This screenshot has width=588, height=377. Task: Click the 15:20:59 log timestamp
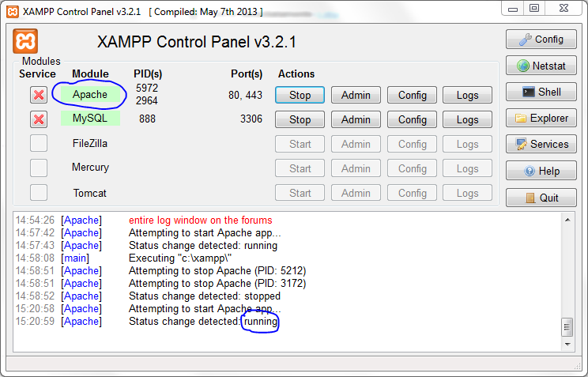[35, 321]
